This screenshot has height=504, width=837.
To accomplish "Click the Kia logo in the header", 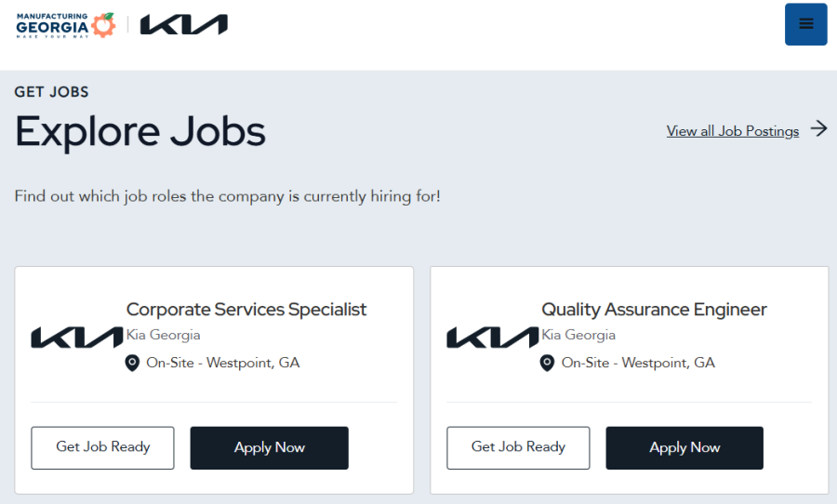I will coord(183,25).
